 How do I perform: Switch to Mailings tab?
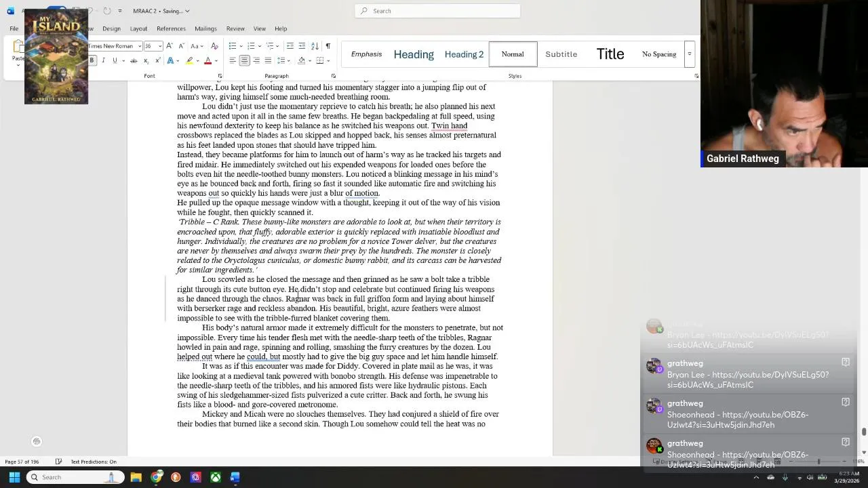click(x=205, y=28)
